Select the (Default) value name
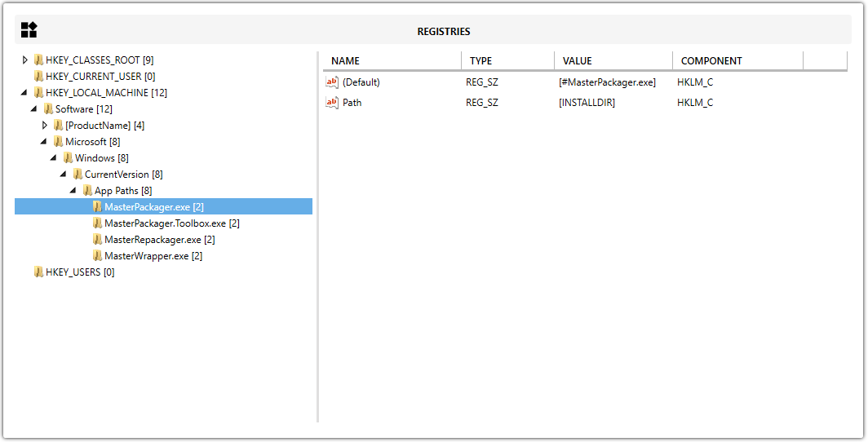The image size is (868, 442). pyautogui.click(x=361, y=82)
